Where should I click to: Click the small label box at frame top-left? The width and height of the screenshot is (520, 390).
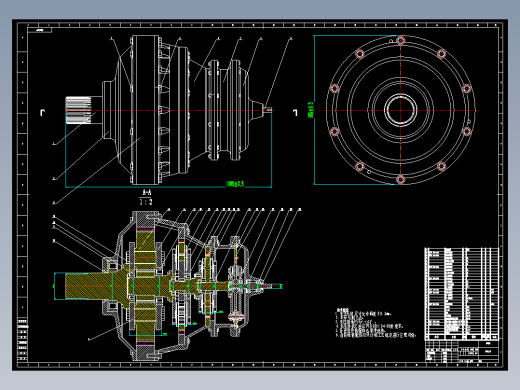[x=40, y=30]
